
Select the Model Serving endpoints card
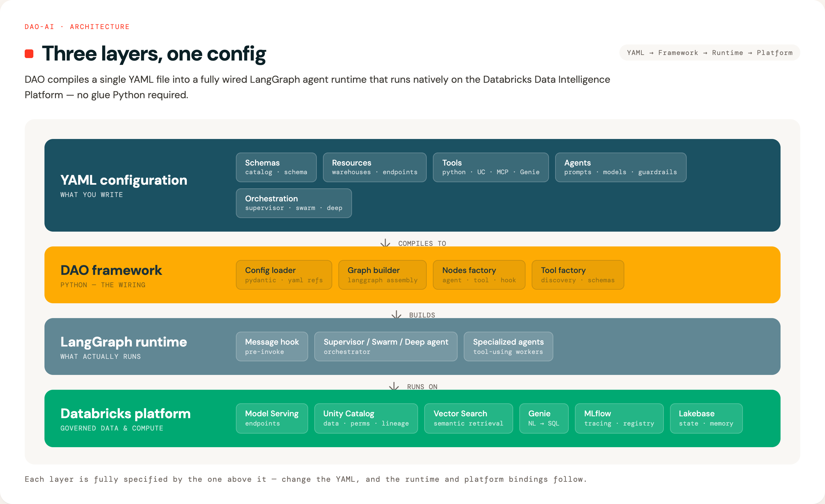pos(271,418)
